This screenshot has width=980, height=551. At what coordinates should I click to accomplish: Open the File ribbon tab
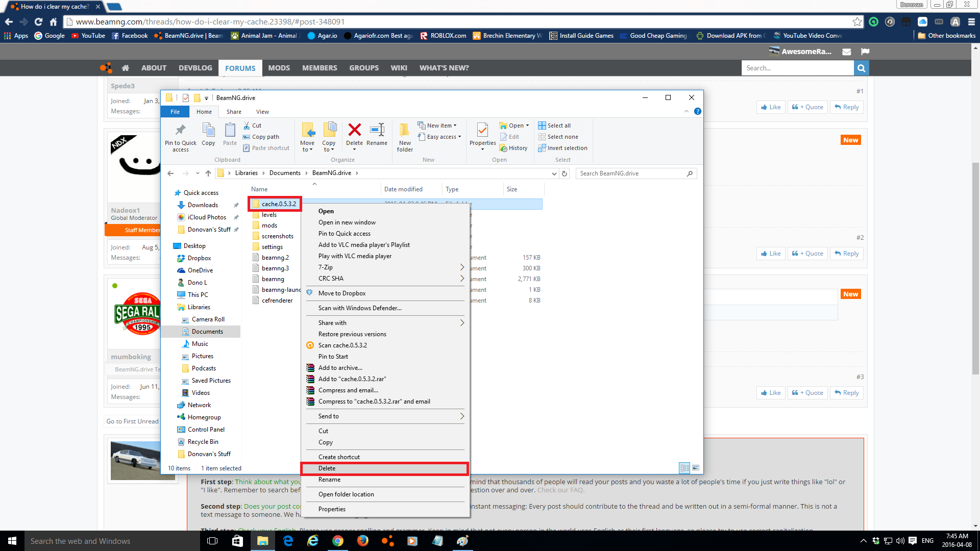click(175, 112)
